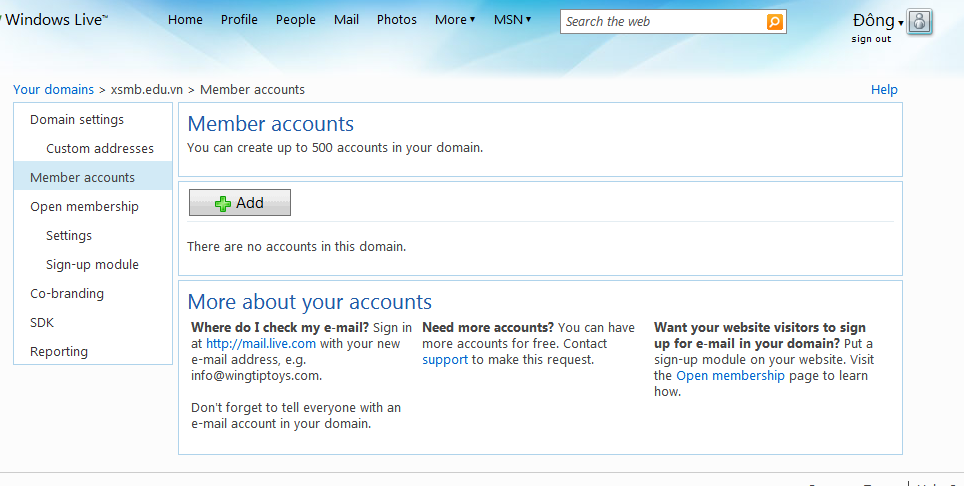
Task: Click the user profile avatar picture
Action: [920, 22]
